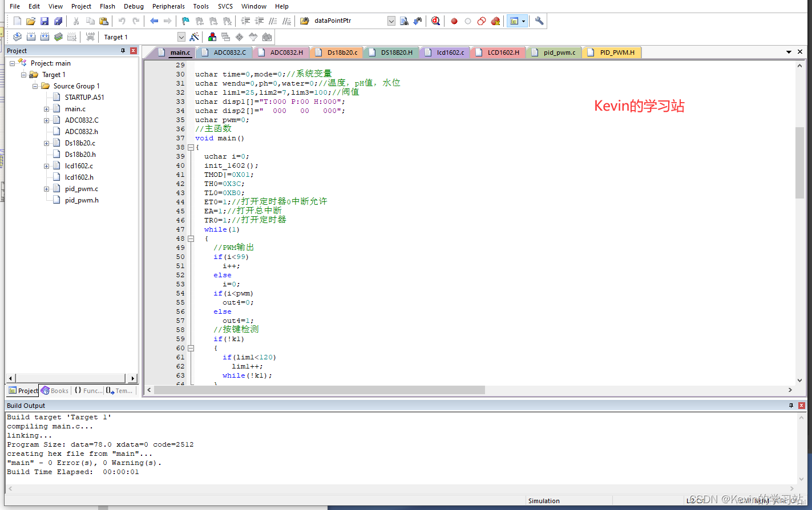Create a new file with the New icon
Screen dimensions: 812x510
pyautogui.click(x=17, y=21)
